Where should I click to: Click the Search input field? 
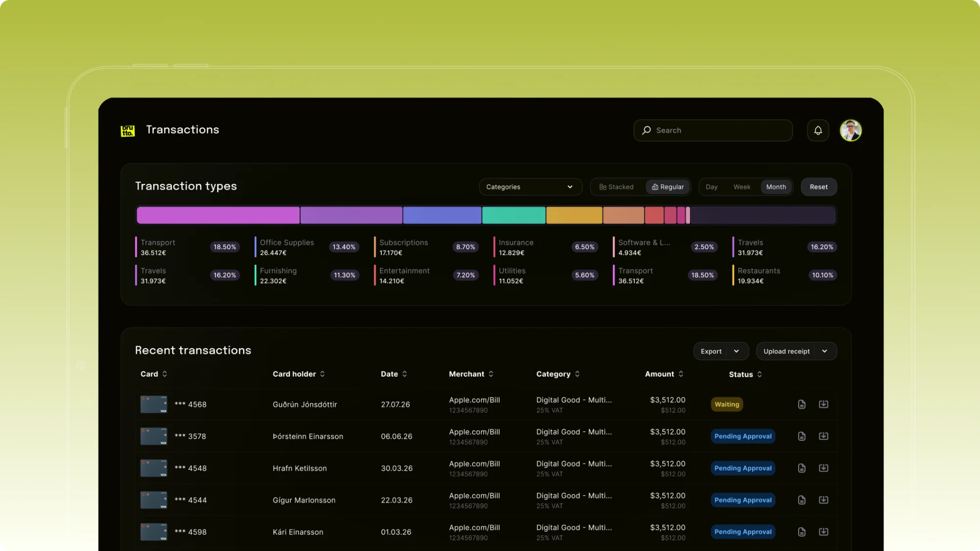tap(713, 130)
